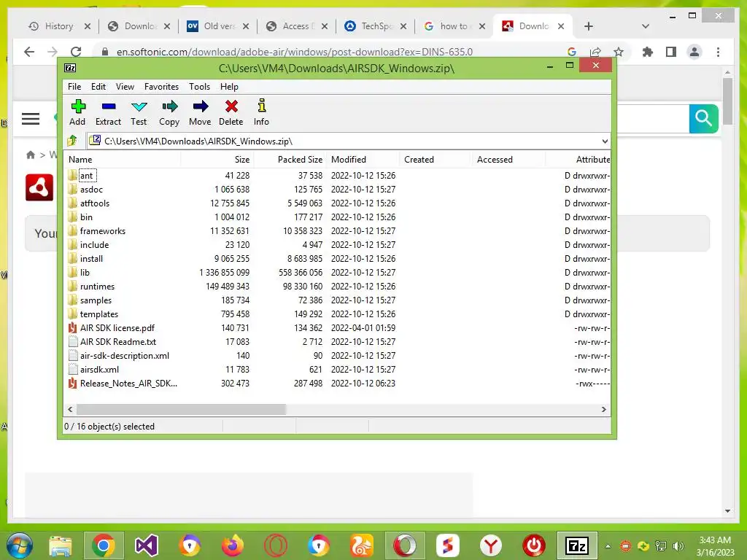The height and width of the screenshot is (560, 747).
Task: Select the frameworks folder
Action: click(102, 231)
